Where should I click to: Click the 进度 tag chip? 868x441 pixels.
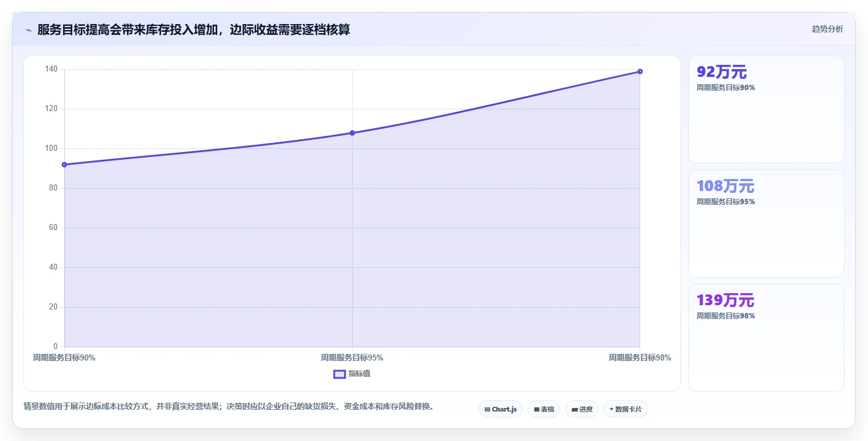(582, 409)
